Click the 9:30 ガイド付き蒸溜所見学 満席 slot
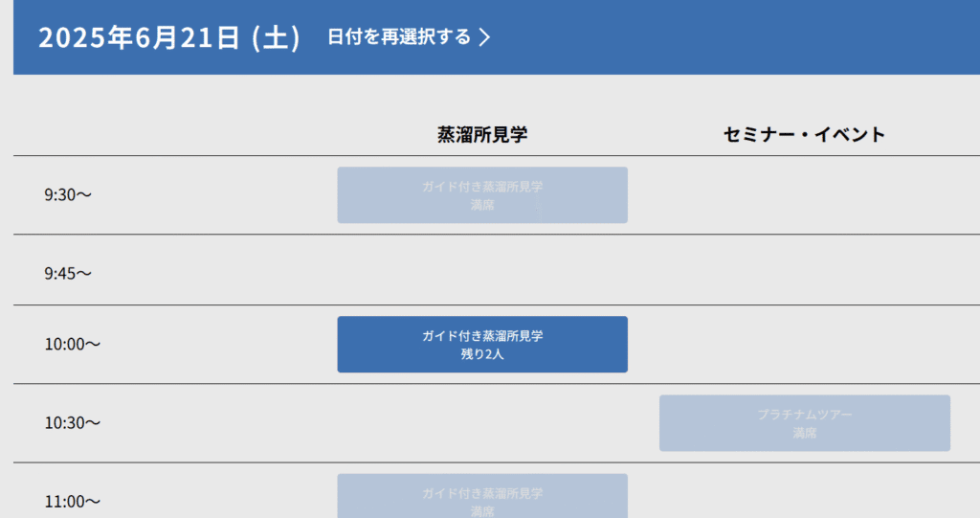 click(x=482, y=195)
